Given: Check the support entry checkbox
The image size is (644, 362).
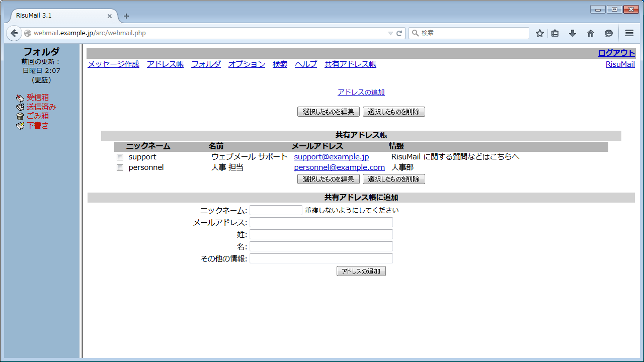Looking at the screenshot, I should 120,157.
